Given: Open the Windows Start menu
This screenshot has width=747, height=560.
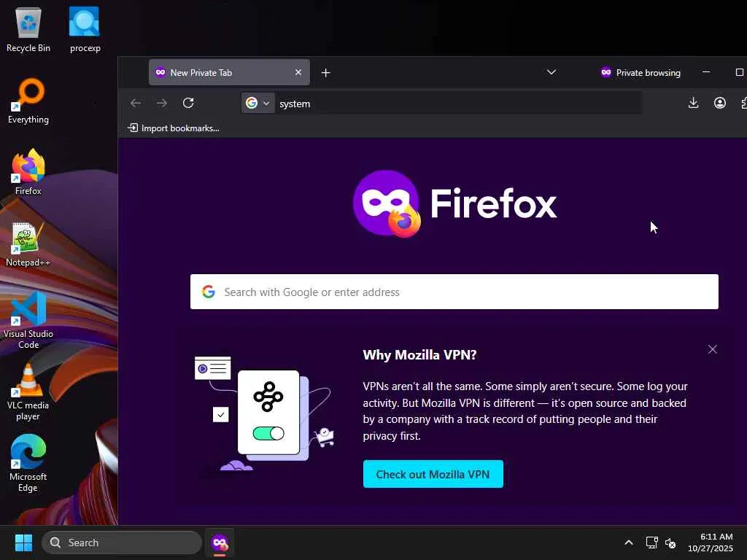Looking at the screenshot, I should 23,542.
